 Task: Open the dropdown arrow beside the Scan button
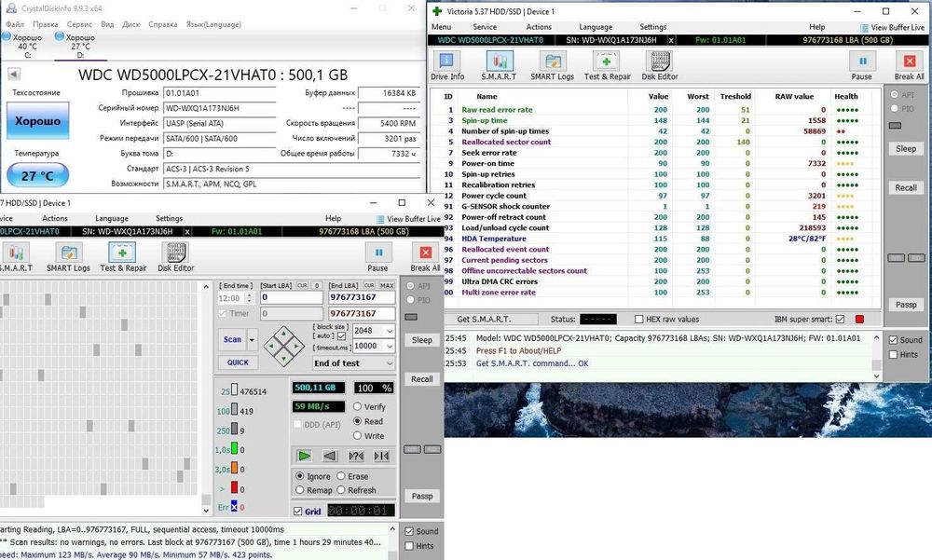coord(252,339)
